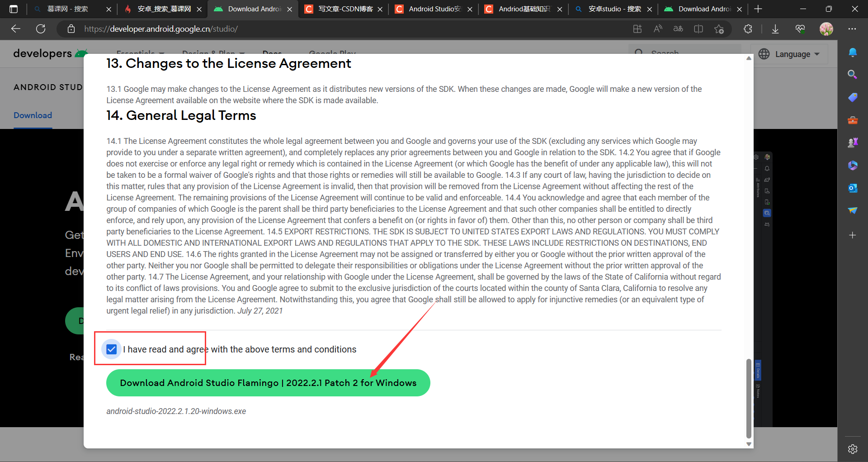Switch to the last Download Android tab
The width and height of the screenshot is (868, 462).
click(704, 9)
